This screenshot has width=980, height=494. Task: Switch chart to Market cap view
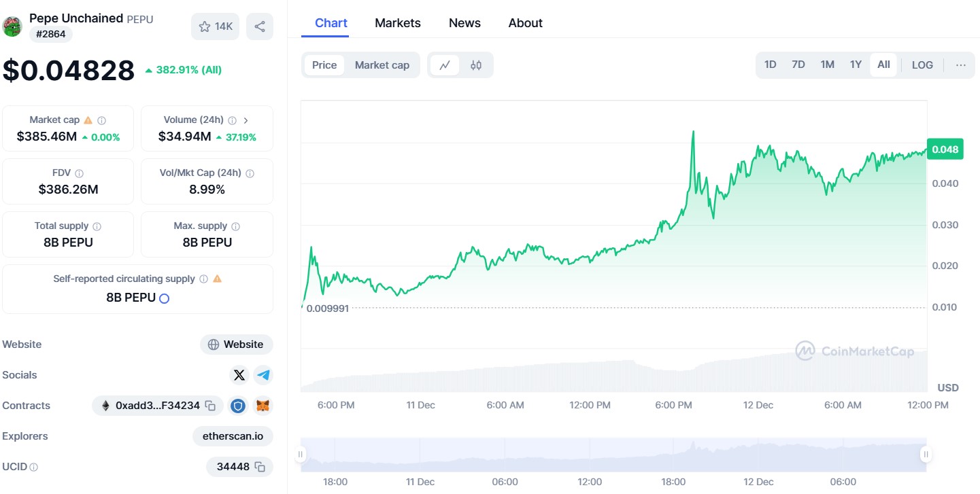[382, 65]
